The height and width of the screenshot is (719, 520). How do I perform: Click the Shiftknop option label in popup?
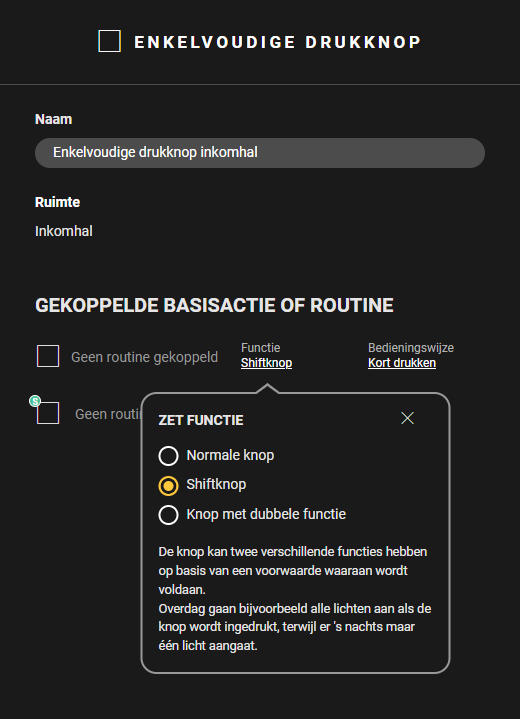click(216, 484)
